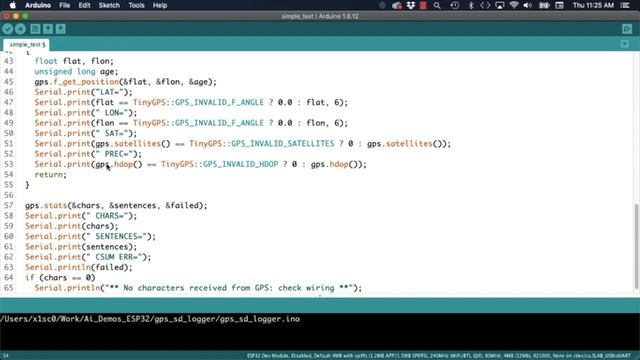Click the gps.stats code line

pos(116,205)
